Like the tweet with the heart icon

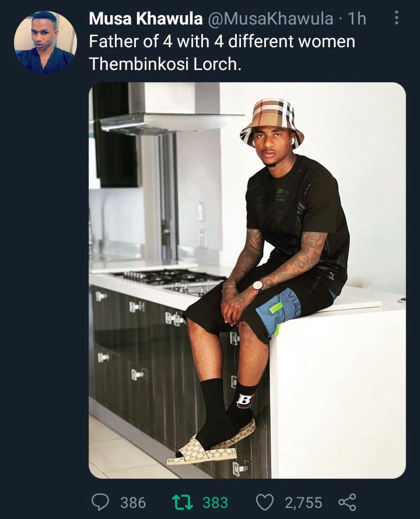click(x=265, y=502)
